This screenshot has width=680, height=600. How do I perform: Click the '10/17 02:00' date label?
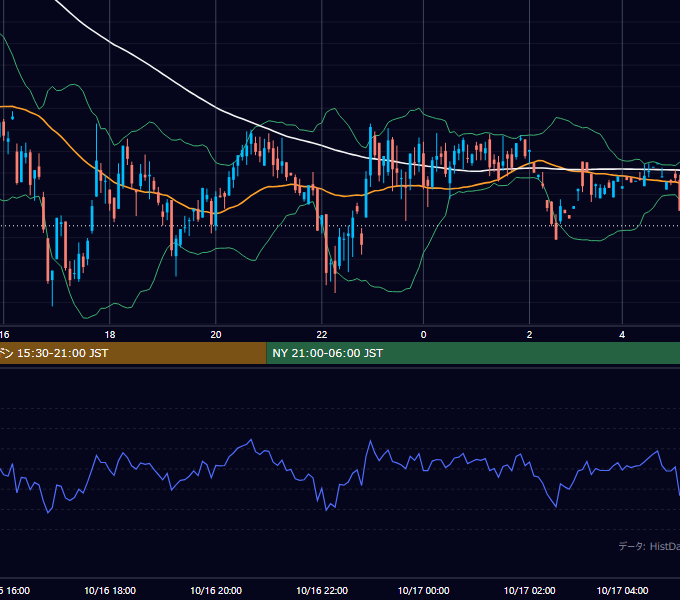coord(529,590)
